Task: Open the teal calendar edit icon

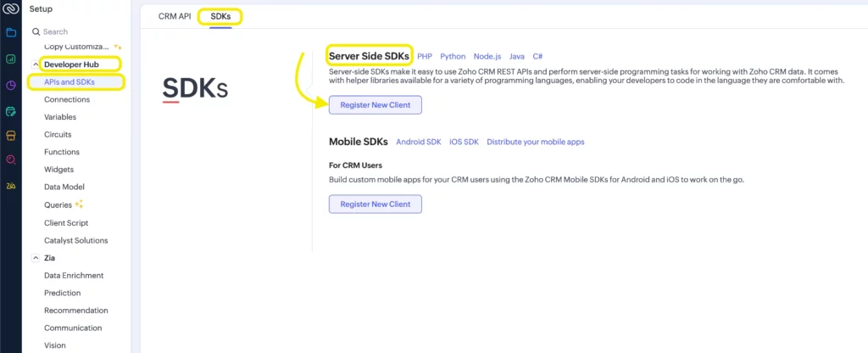Action: point(10,111)
